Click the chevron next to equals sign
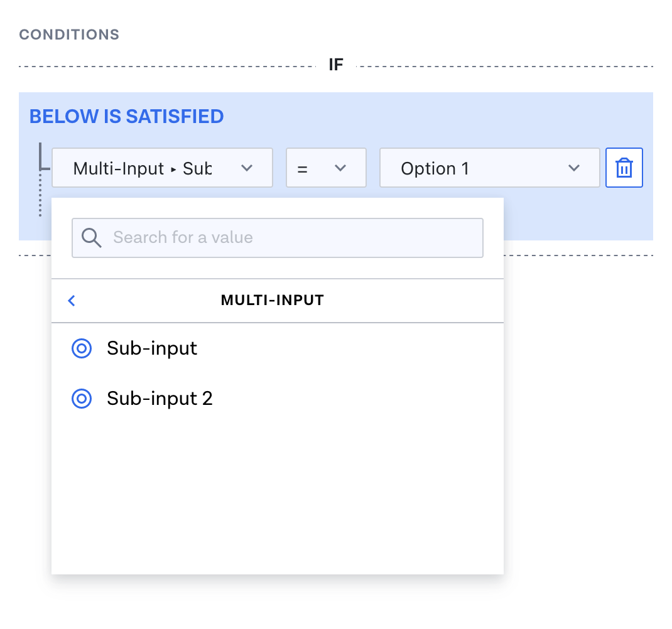Image resolution: width=672 pixels, height=629 pixels. tap(340, 168)
